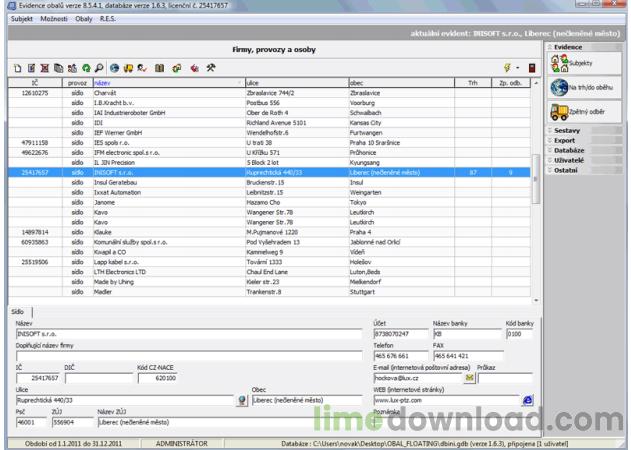Click the browser icon beside WEB field

528,400
